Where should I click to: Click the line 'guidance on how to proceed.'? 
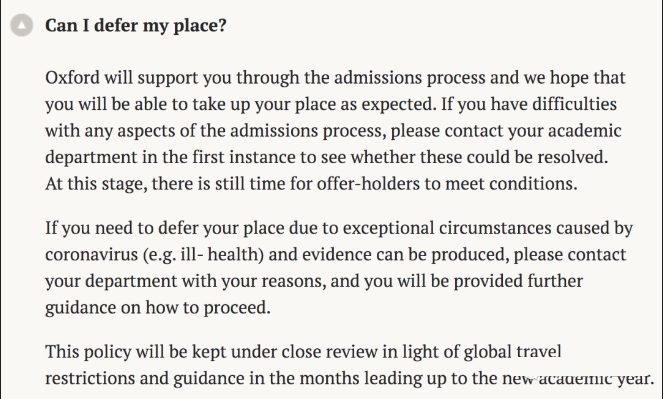[158, 308]
